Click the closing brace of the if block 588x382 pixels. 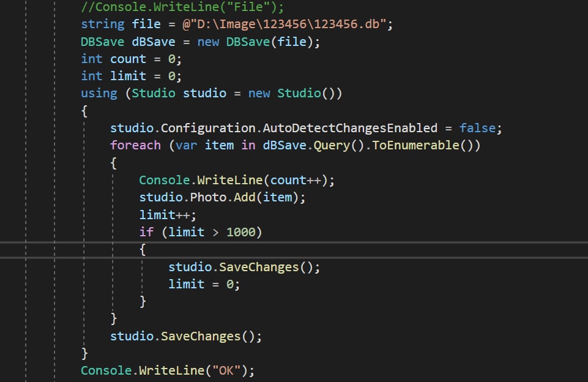pyautogui.click(x=143, y=301)
